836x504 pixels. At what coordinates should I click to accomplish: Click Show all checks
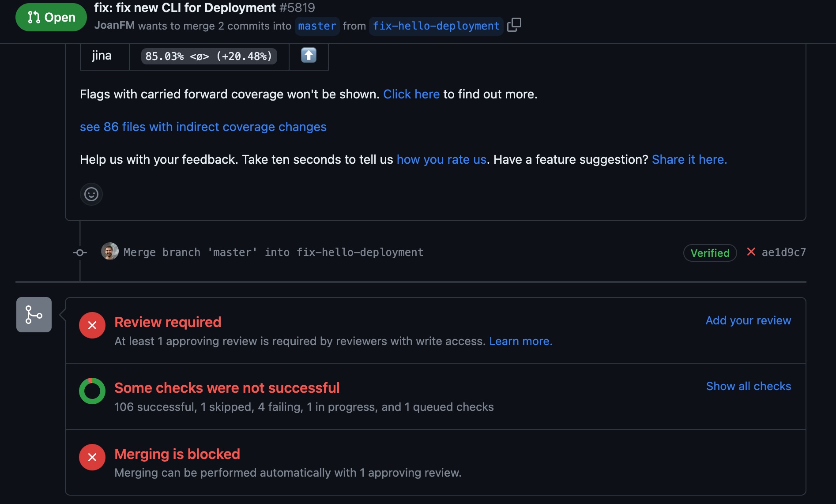point(748,386)
